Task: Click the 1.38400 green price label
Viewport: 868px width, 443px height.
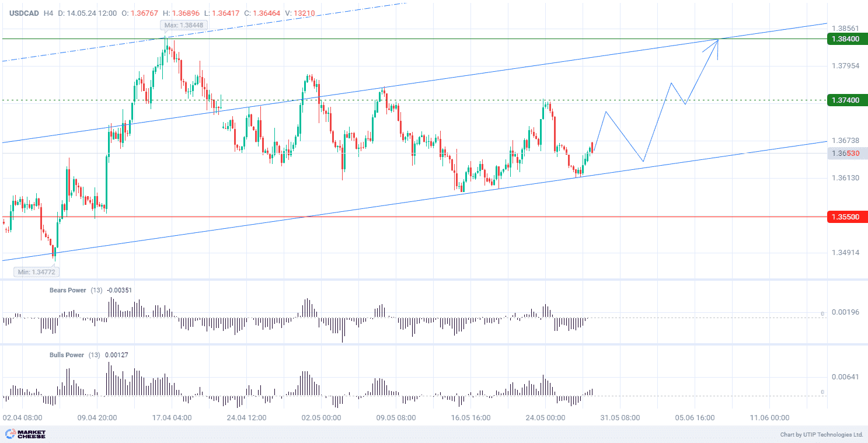Action: click(847, 39)
